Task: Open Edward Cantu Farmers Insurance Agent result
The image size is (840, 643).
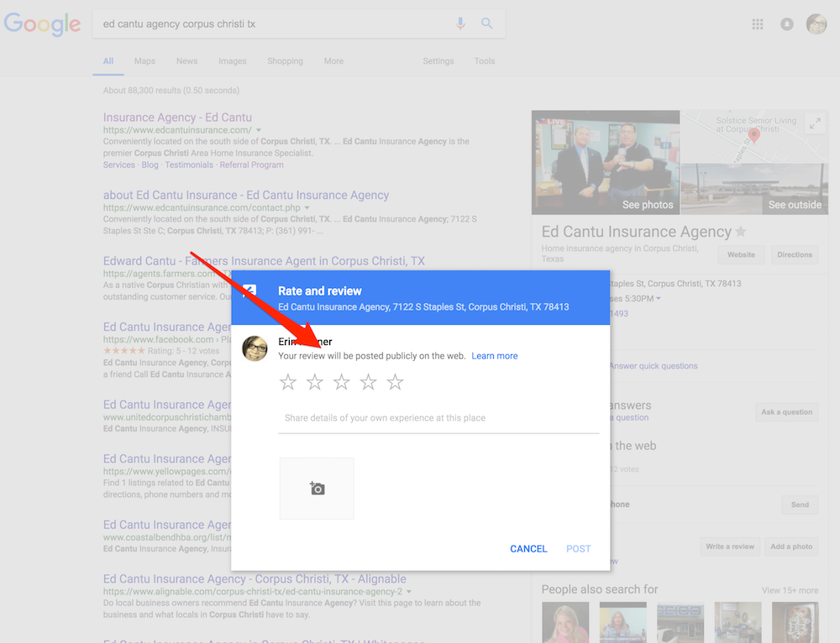Action: coord(264,261)
